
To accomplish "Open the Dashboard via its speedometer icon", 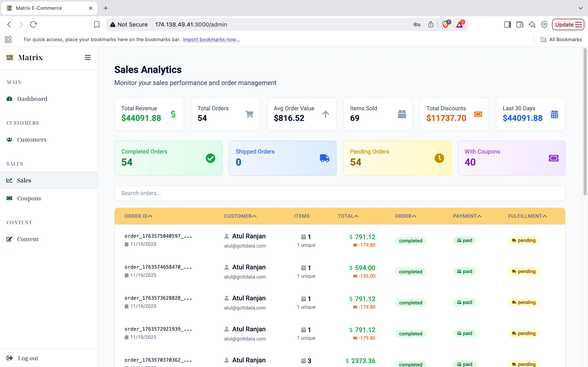I will (x=9, y=99).
